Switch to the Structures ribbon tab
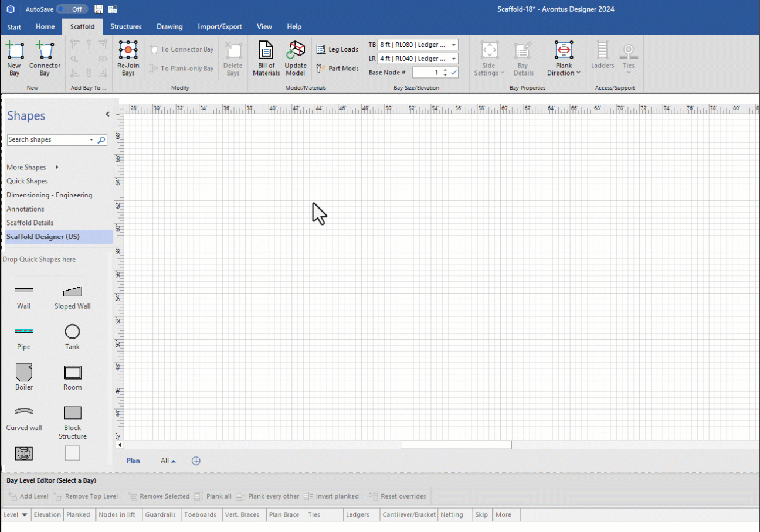This screenshot has height=532, width=760. [126, 26]
